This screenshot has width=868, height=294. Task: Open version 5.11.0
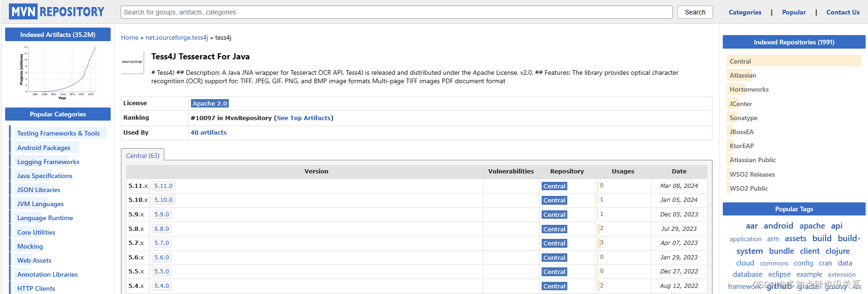[x=163, y=186]
